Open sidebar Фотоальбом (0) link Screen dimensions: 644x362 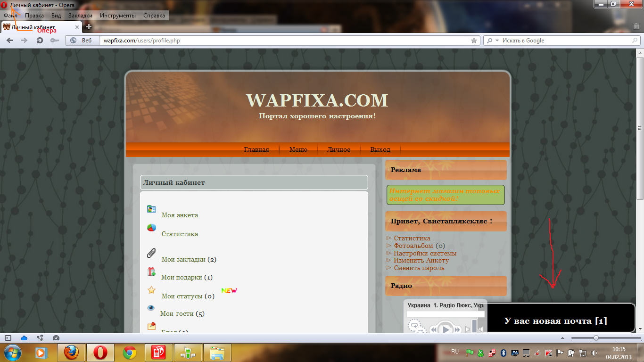point(420,246)
